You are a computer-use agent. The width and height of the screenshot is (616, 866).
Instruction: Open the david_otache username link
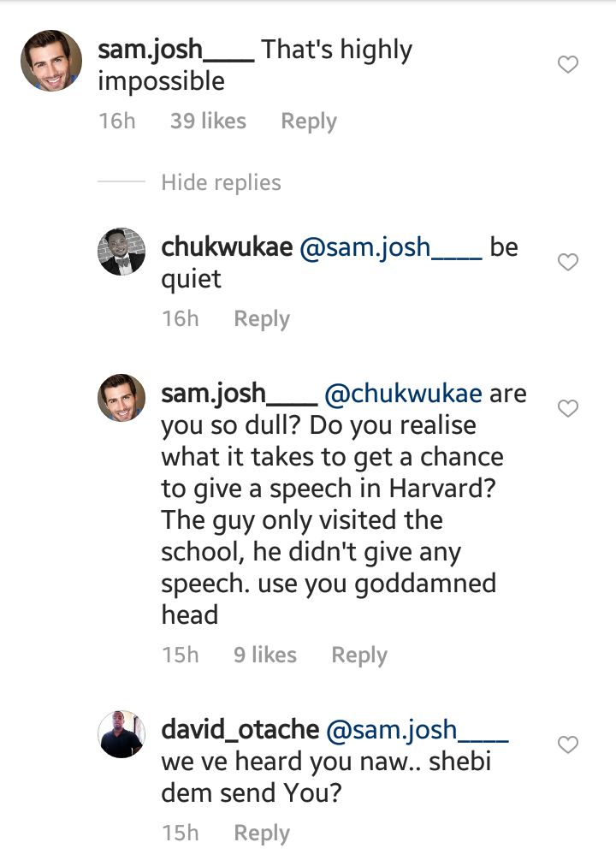point(240,731)
